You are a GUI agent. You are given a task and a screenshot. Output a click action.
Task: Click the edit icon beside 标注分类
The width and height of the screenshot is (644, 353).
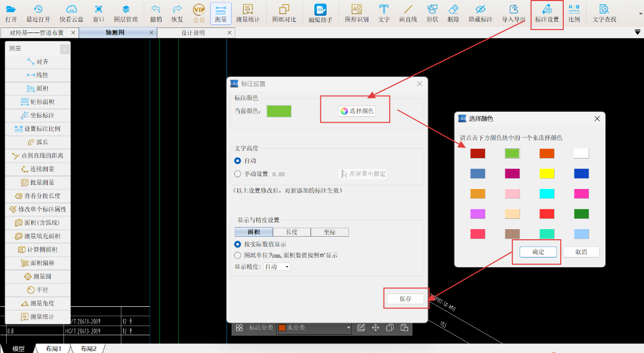361,328
